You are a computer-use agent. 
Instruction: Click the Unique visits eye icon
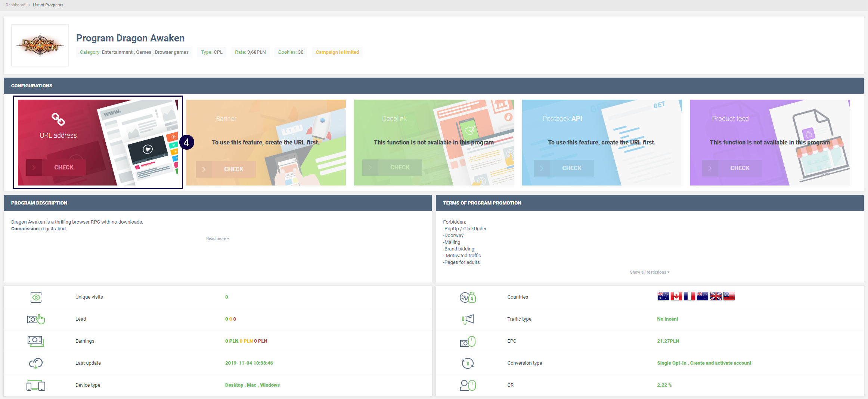tap(36, 297)
